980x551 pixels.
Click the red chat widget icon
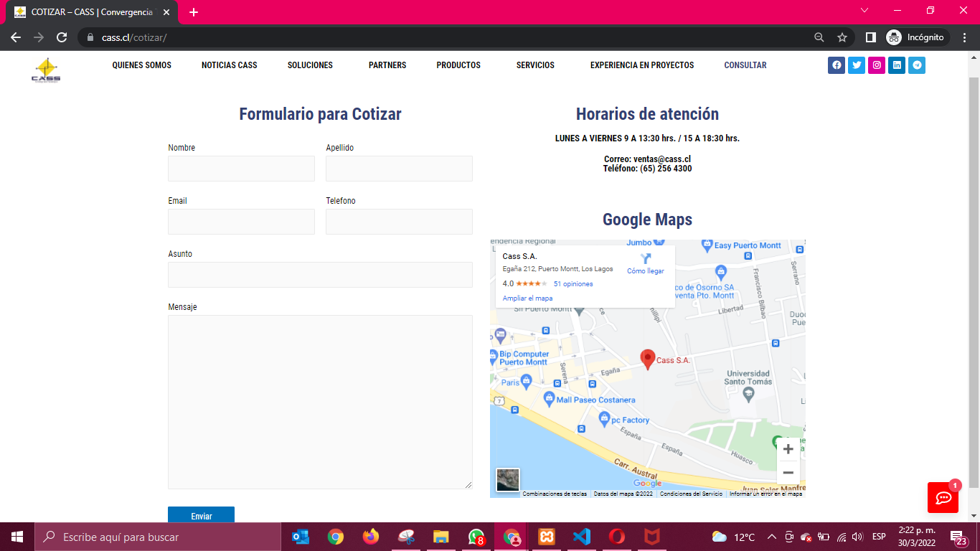pyautogui.click(x=943, y=498)
